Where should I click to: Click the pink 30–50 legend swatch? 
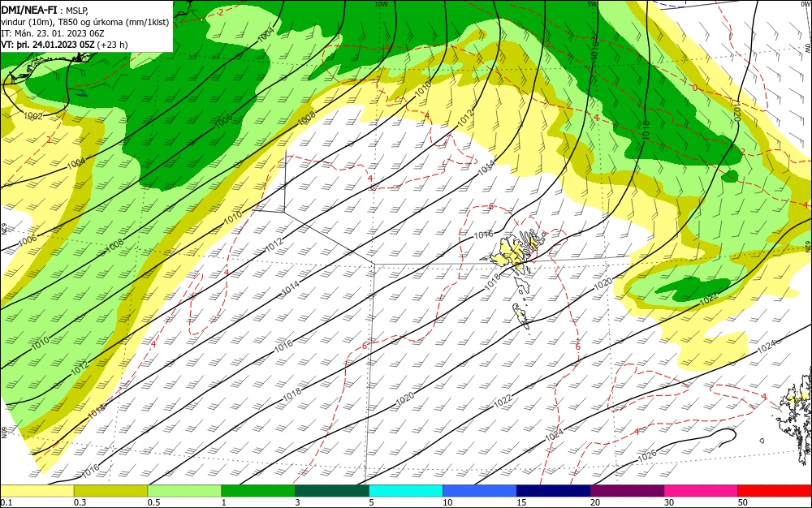point(702,490)
